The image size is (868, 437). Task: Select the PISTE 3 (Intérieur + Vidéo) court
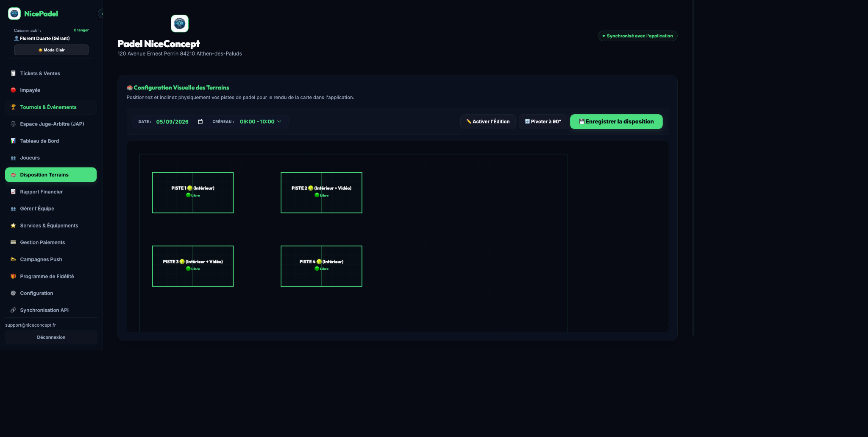click(x=193, y=266)
